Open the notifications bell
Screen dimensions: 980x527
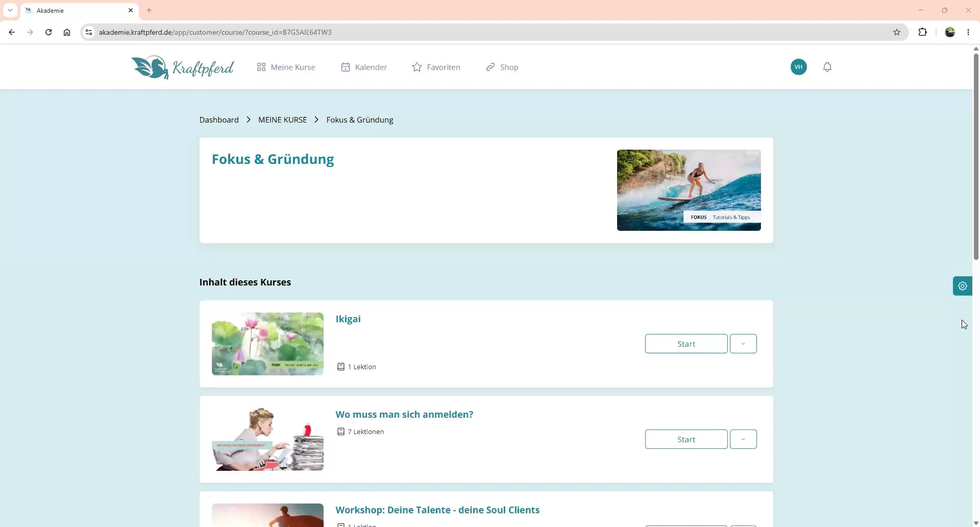tap(827, 67)
